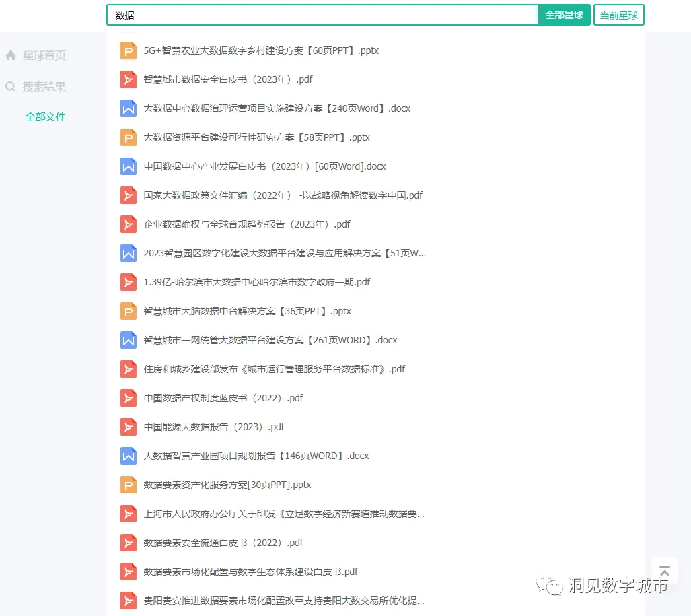Click Word icon for 2023智慧园区数字化建设

pyautogui.click(x=129, y=254)
